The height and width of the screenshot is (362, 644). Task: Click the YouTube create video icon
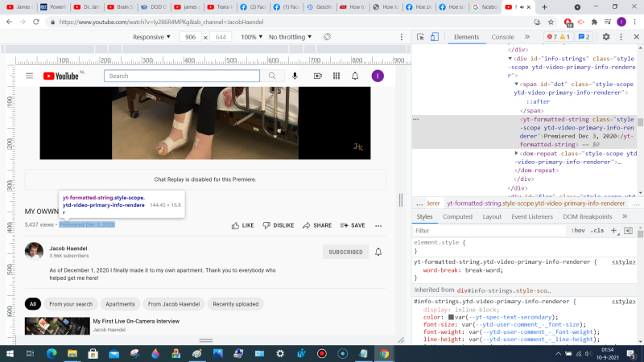[x=317, y=76]
